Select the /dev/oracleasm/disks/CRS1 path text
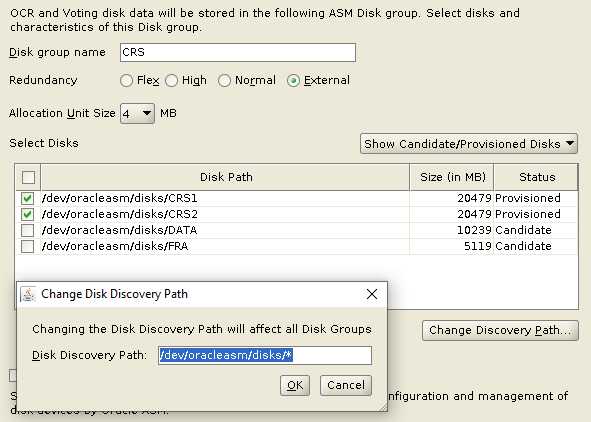The image size is (591, 422). coord(119,198)
